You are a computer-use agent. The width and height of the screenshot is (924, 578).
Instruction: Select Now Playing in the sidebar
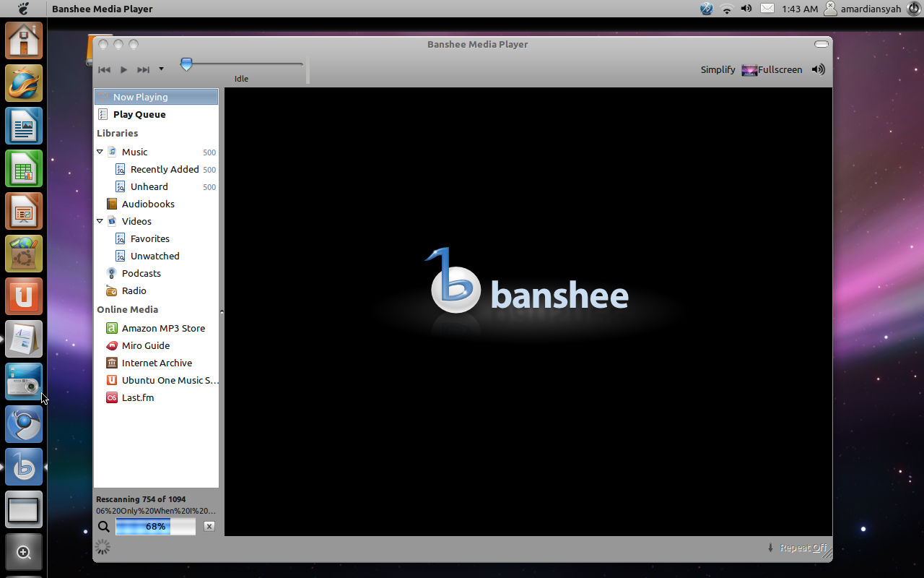point(156,97)
